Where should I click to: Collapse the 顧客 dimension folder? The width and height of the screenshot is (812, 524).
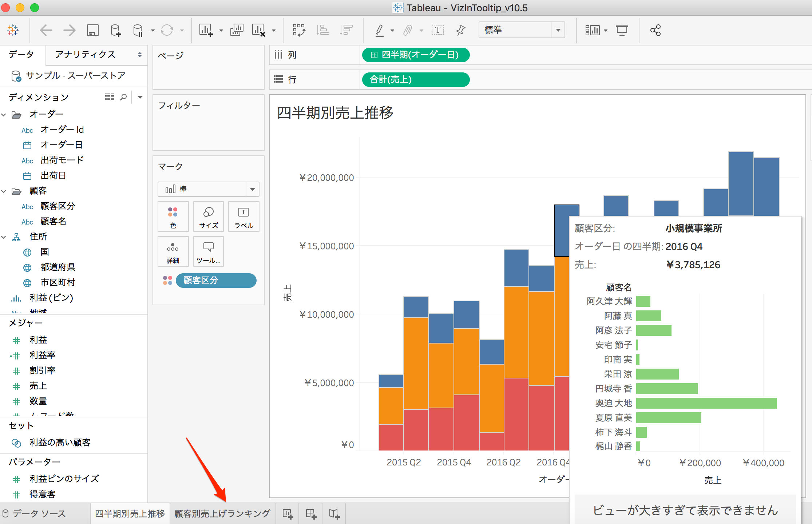pyautogui.click(x=4, y=191)
